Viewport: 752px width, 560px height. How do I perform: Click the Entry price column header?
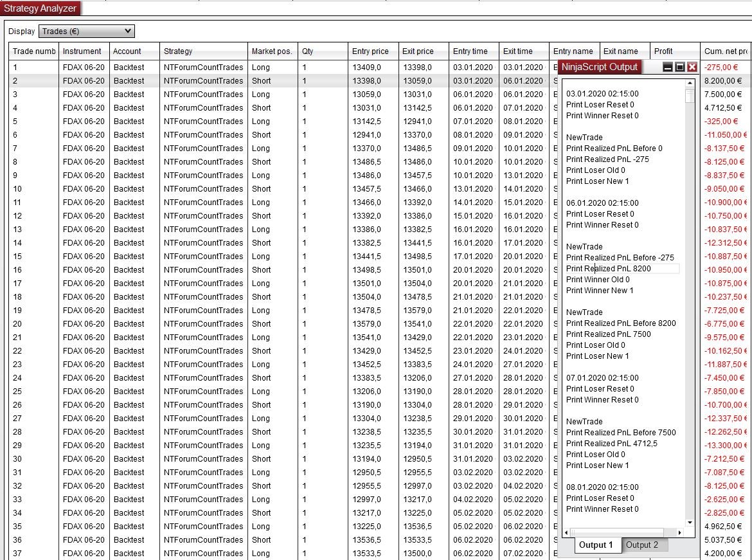tap(373, 51)
